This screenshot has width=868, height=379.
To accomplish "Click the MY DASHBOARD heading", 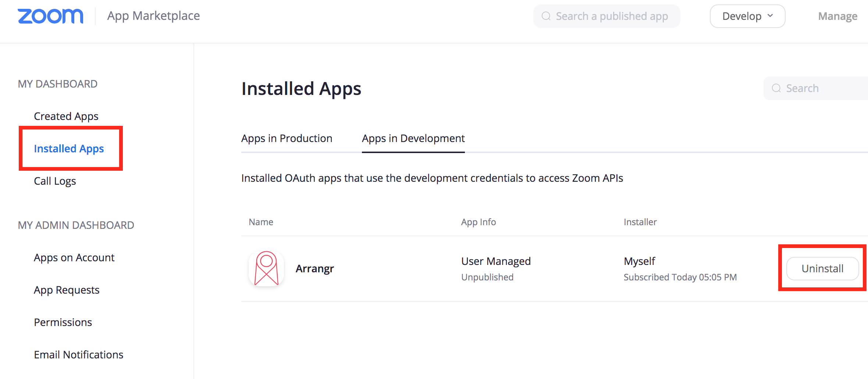I will pos(57,84).
